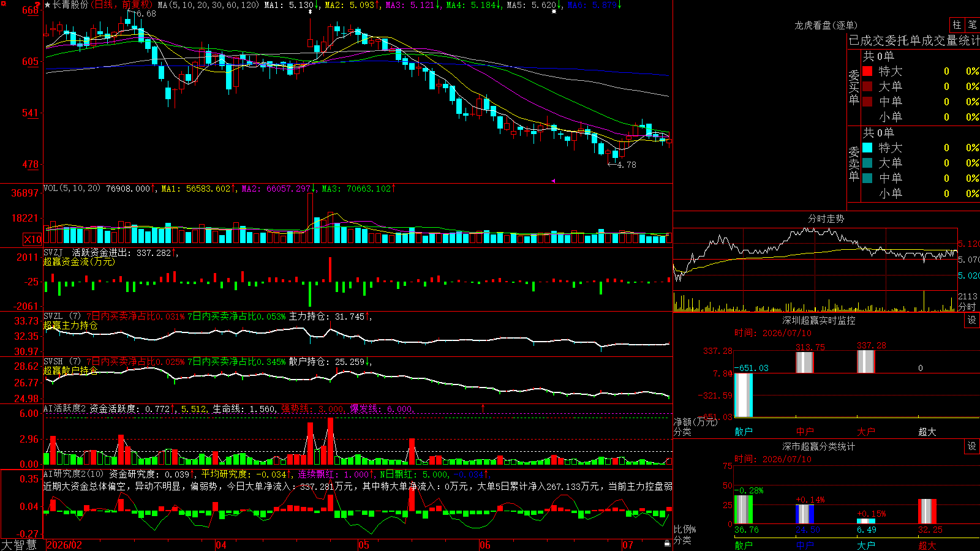Click the 活跃资金进出: 337.282 value
980x551 pixels.
(x=124, y=252)
